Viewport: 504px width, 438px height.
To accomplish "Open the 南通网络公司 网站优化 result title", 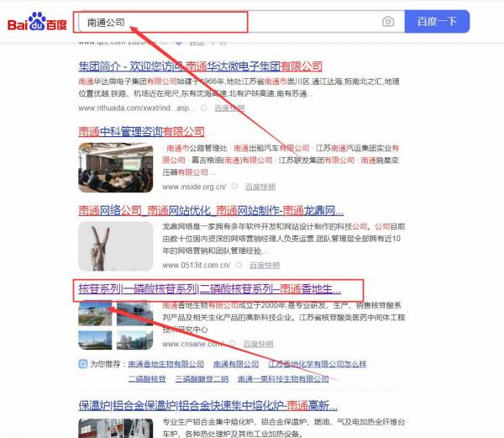I will [210, 210].
